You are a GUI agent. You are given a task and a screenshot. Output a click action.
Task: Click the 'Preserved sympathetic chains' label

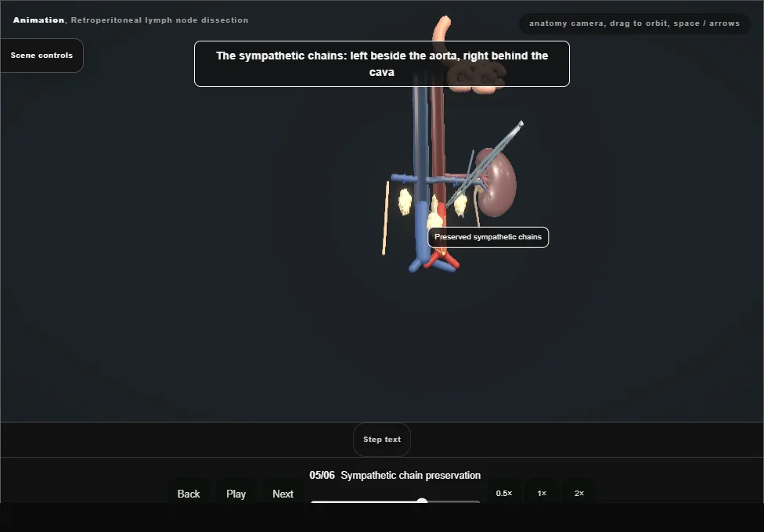[488, 237]
